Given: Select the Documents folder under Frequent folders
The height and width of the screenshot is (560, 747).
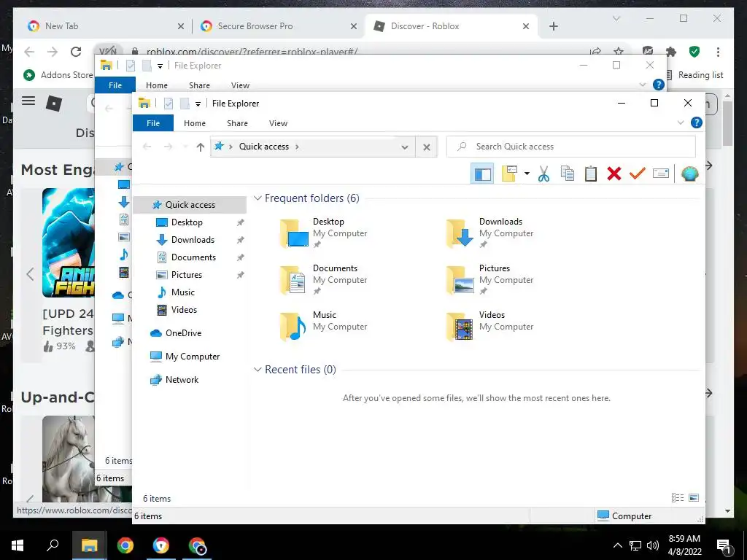Looking at the screenshot, I should pos(325,279).
